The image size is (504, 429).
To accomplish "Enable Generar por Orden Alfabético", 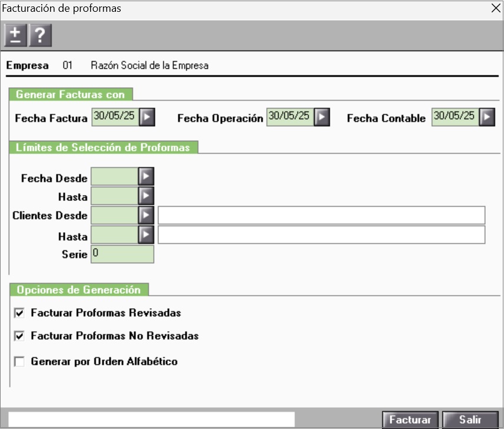I will (x=19, y=362).
